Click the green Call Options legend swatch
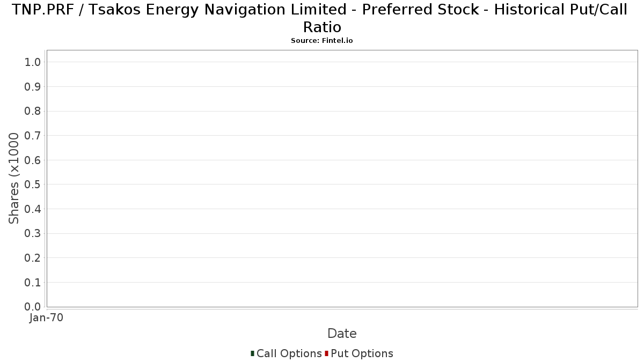644x362 pixels. (x=252, y=353)
